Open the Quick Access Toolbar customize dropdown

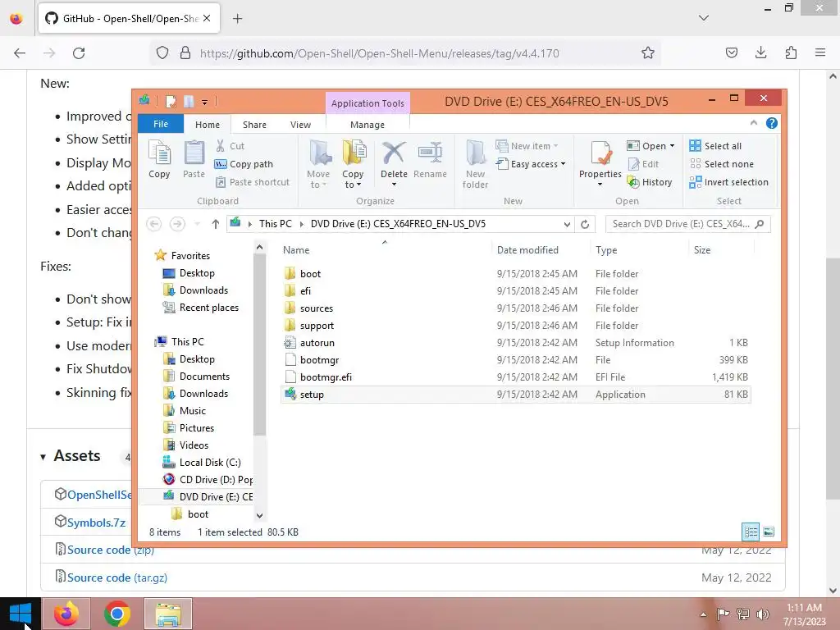[x=204, y=102]
